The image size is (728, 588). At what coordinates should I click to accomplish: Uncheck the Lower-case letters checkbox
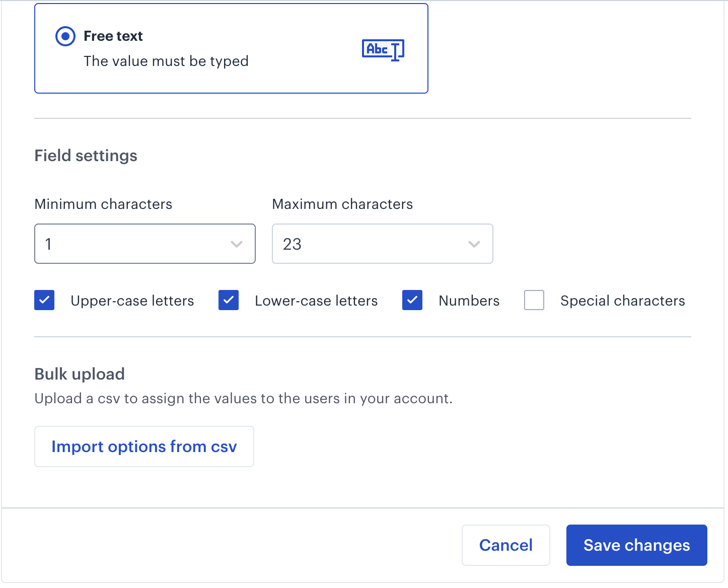[229, 300]
